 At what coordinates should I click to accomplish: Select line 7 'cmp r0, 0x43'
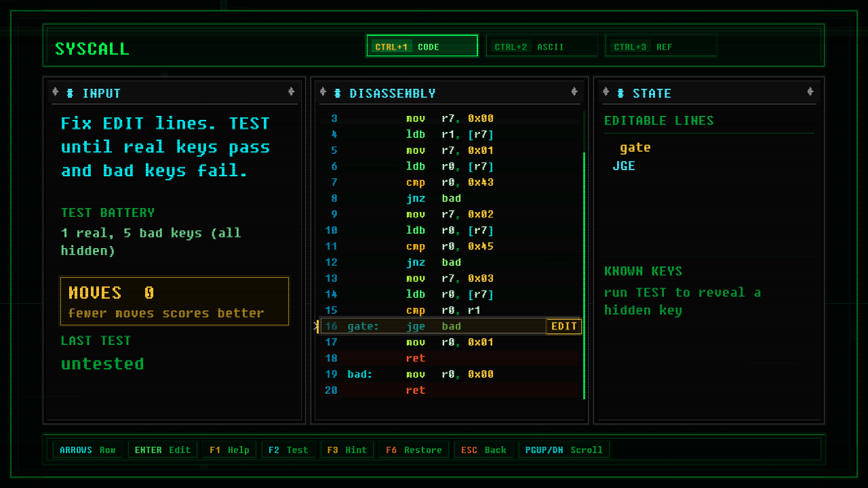(450, 182)
